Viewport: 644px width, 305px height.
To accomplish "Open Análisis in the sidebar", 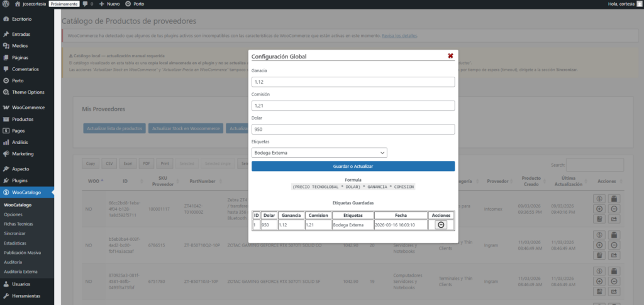I will 20,142.
